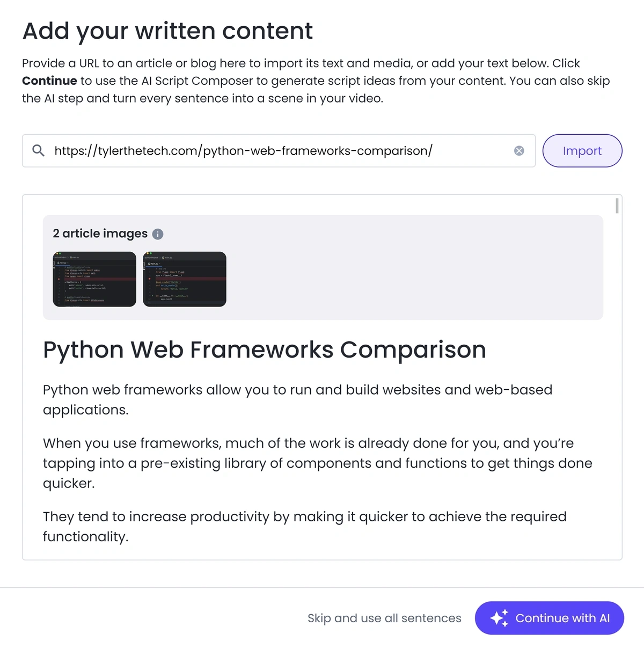
Task: Place cursor in 'When you use frameworks' paragraph
Action: 318,463
